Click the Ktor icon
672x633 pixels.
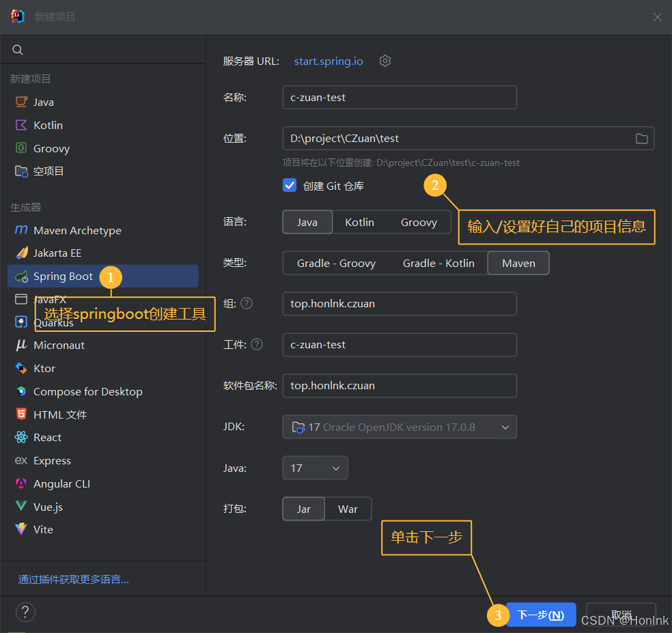click(x=21, y=368)
